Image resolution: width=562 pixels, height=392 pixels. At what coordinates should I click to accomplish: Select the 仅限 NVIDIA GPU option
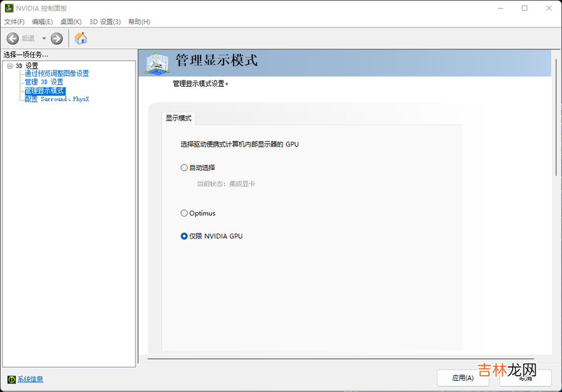point(184,237)
